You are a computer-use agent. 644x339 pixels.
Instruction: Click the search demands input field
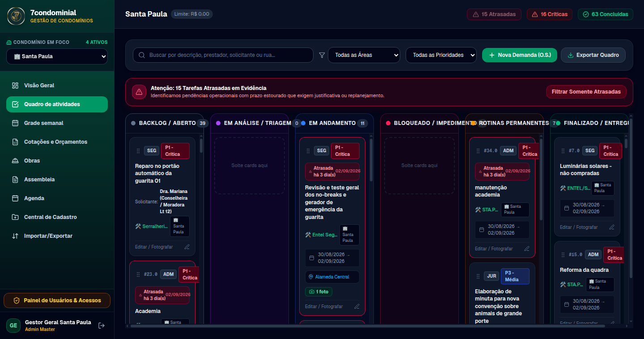coord(223,55)
